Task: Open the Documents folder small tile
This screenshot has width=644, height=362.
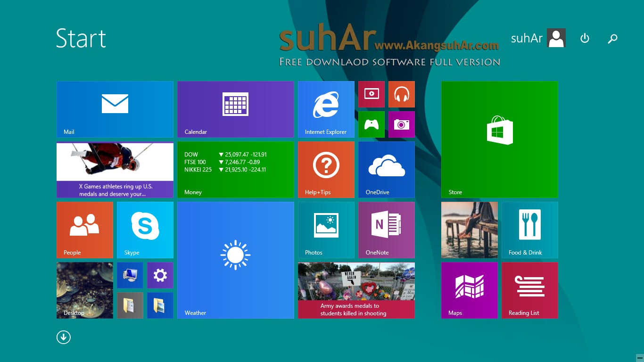Action: click(x=130, y=305)
